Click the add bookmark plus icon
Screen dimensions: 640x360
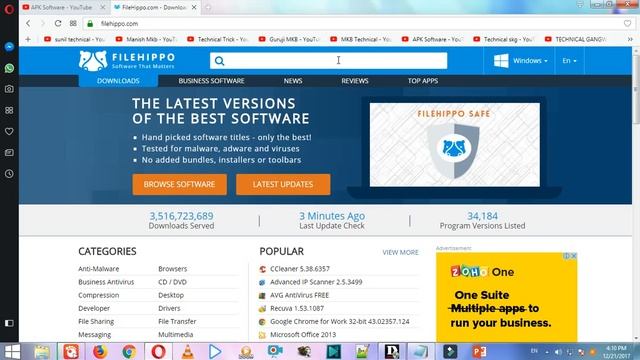pyautogui.click(x=28, y=39)
